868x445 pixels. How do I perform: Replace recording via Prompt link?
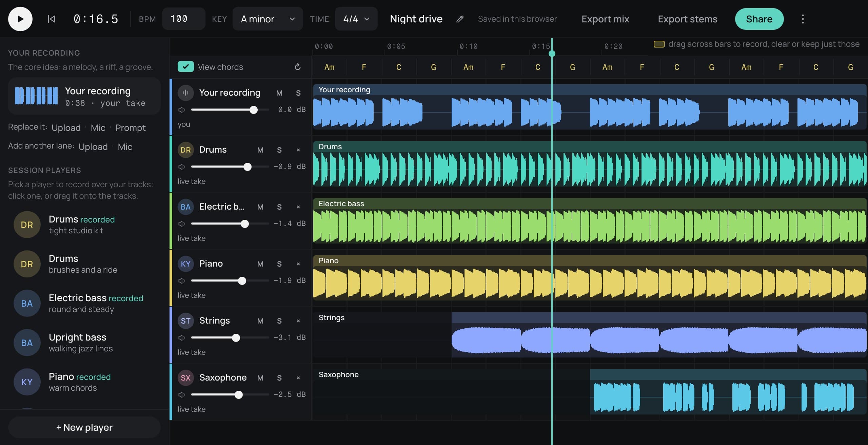tap(131, 128)
